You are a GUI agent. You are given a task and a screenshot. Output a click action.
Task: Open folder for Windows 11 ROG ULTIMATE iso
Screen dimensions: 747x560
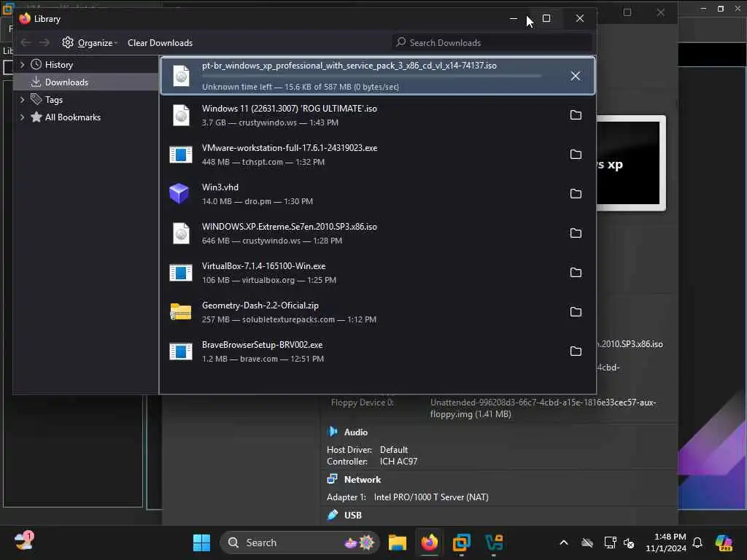pos(576,114)
